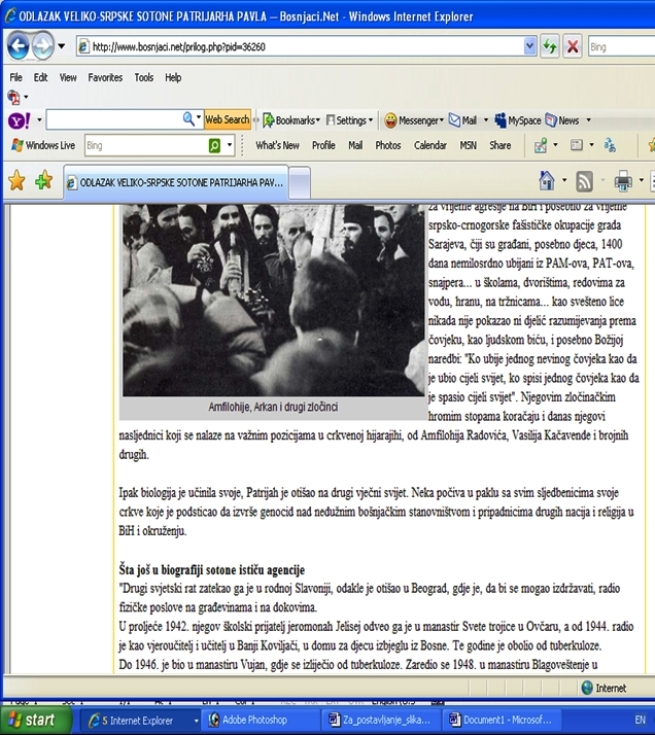Viewport: 655px width, 735px height.
Task: Expand the Yahoo! logo dropdown arrow
Action: [39, 120]
